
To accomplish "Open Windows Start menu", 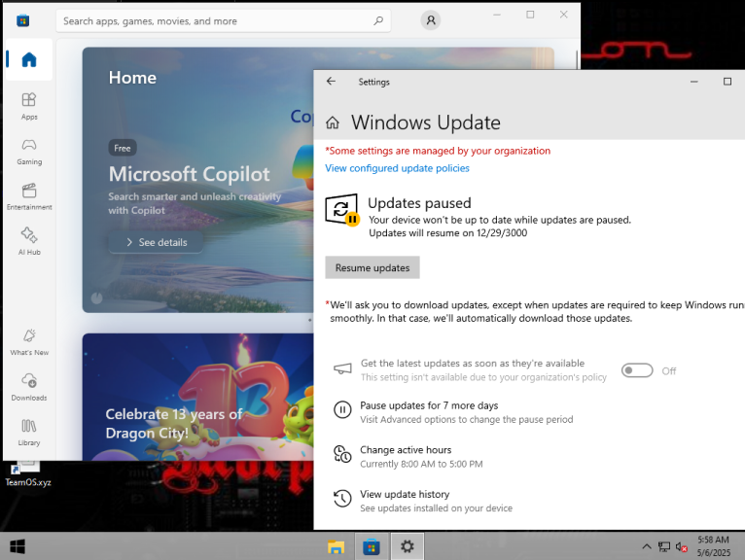I will click(18, 546).
